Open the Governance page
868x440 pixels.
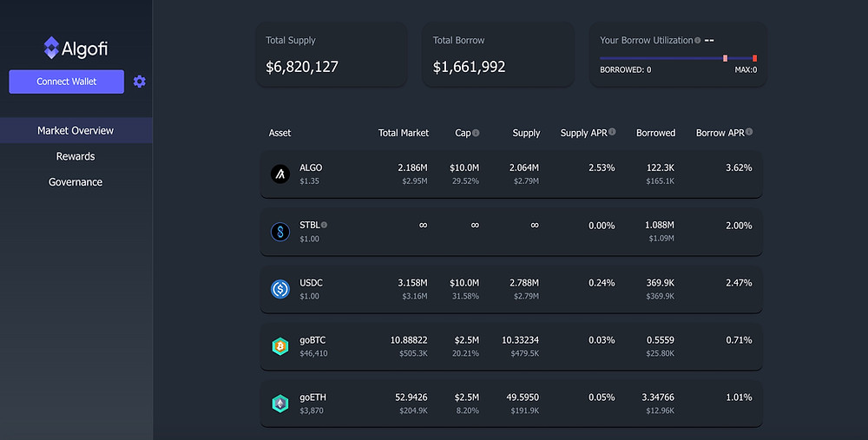(x=76, y=182)
